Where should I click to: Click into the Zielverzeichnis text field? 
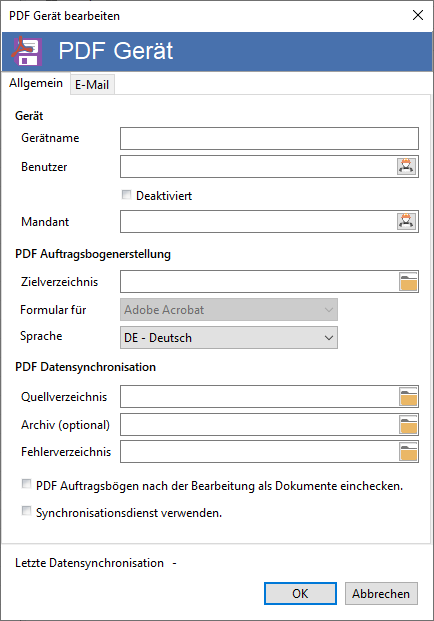click(259, 282)
